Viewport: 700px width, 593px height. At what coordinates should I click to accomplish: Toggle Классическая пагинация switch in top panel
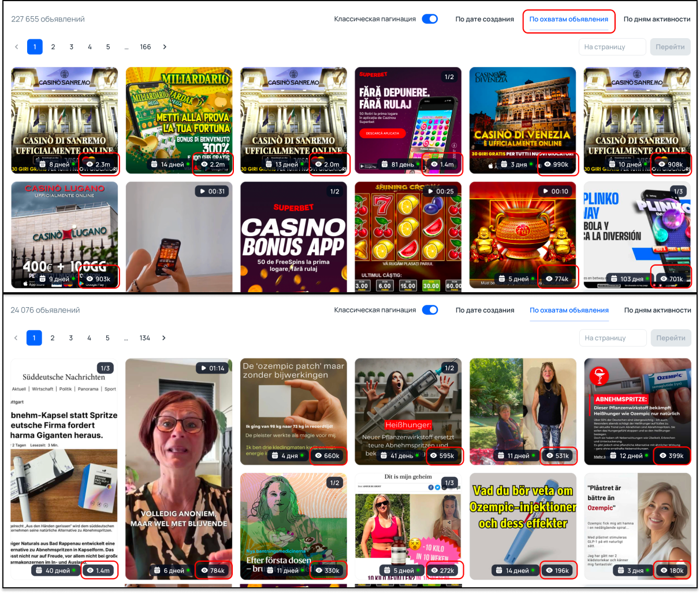[430, 19]
